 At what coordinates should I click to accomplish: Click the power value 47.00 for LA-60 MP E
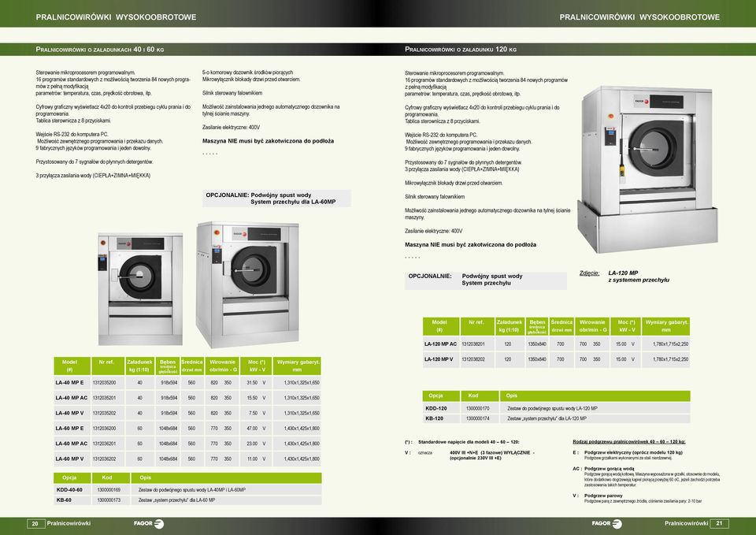252,429
